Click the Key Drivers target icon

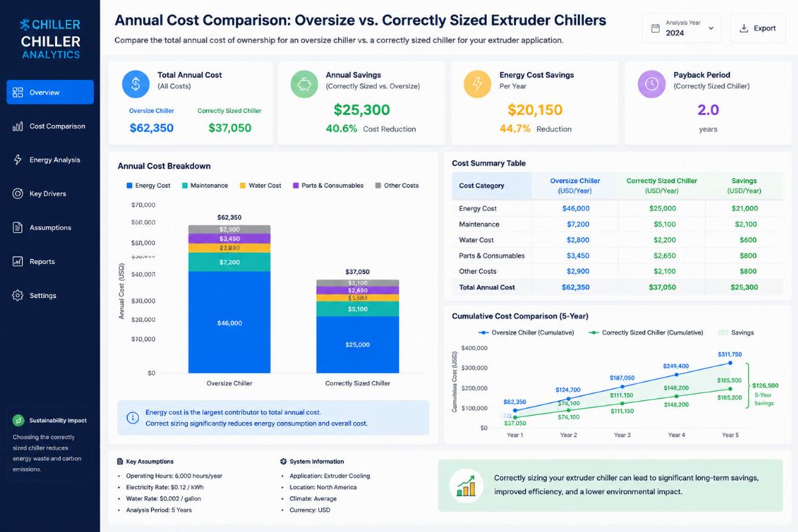[18, 194]
